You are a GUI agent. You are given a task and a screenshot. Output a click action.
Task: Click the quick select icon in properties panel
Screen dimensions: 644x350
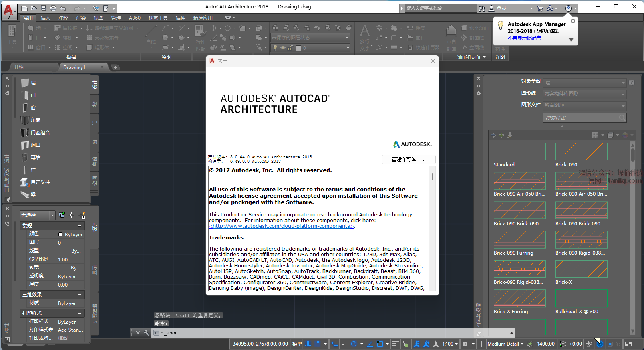(x=82, y=215)
